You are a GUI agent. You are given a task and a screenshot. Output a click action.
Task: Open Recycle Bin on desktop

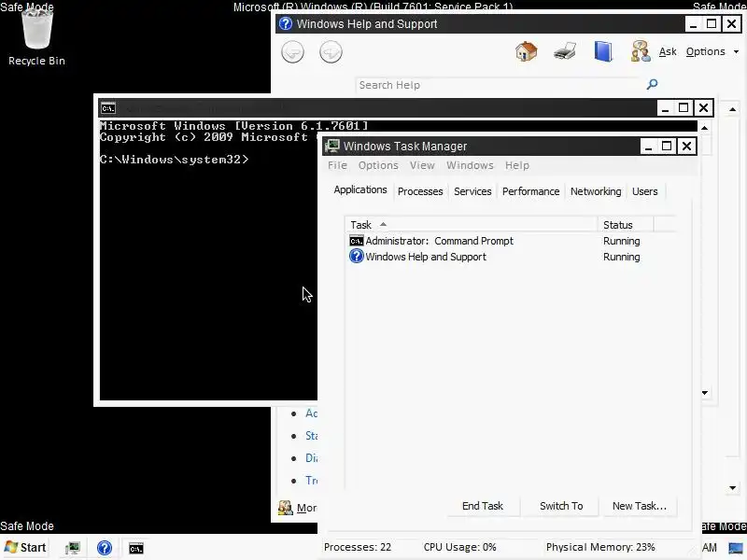[37, 37]
